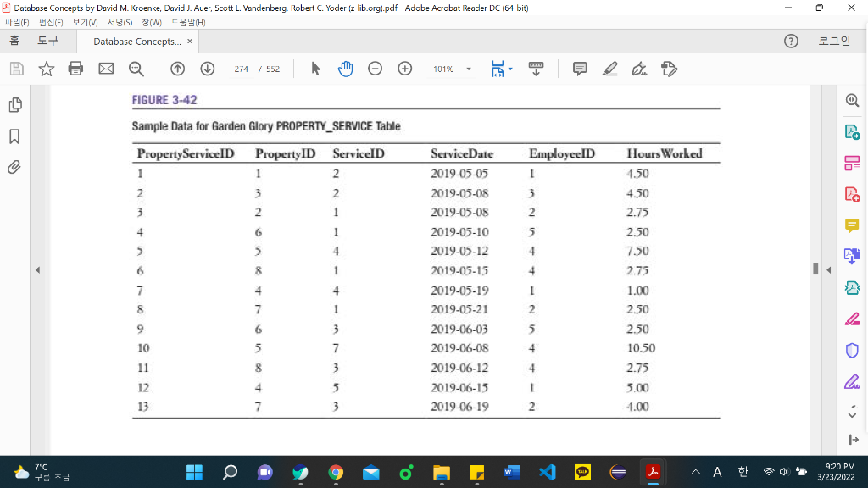Image resolution: width=868 pixels, height=488 pixels.
Task: Open the right-pane search zoom tool
Action: pos(853,100)
